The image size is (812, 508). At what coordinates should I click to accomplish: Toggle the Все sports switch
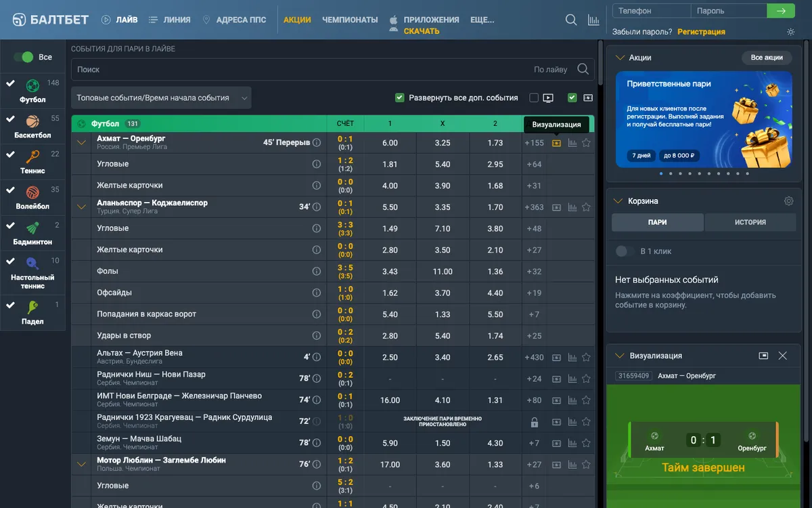(x=23, y=57)
